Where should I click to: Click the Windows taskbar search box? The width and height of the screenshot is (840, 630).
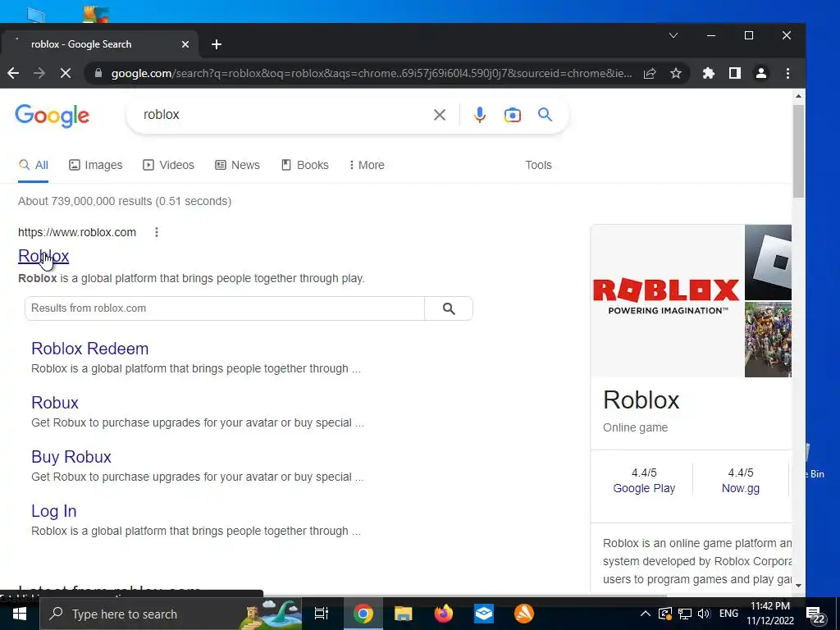170,614
